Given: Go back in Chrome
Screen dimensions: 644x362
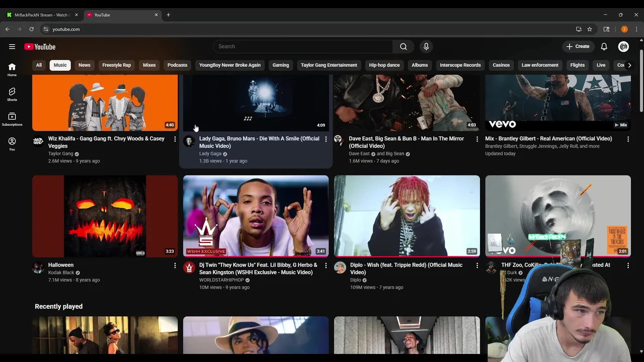Looking at the screenshot, I should 8,29.
